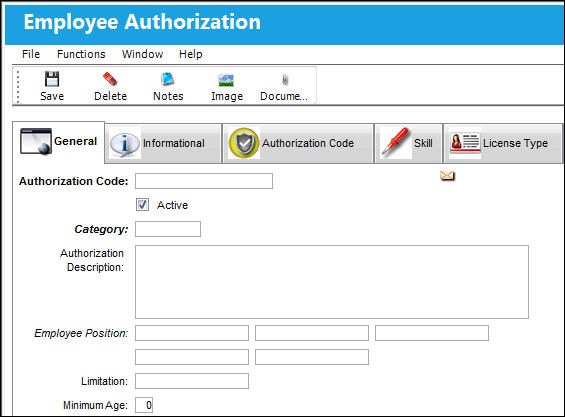Click the Delete label in toolbar
The image size is (565, 417).
click(110, 96)
